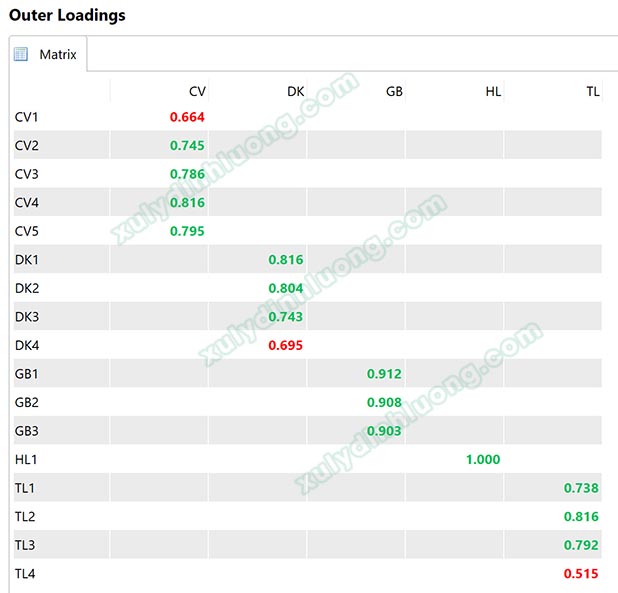Select the GB1 row label
This screenshot has width=618, height=593.
26,374
